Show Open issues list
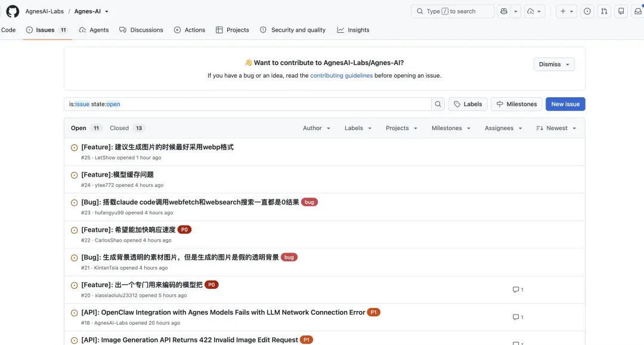The image size is (644, 345). (86, 128)
